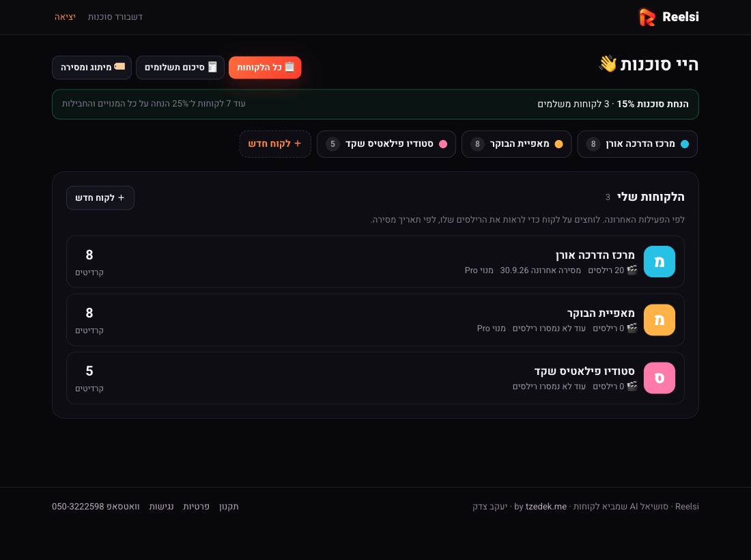This screenshot has width=751, height=560.
Task: Click the pink ס avatar of סטודיו פילאטיס שקד
Action: [x=659, y=378]
